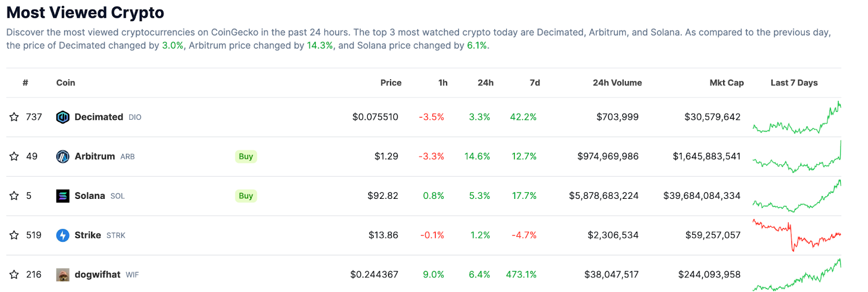Click the Solana coin logo icon
868x292 pixels.
tap(63, 196)
